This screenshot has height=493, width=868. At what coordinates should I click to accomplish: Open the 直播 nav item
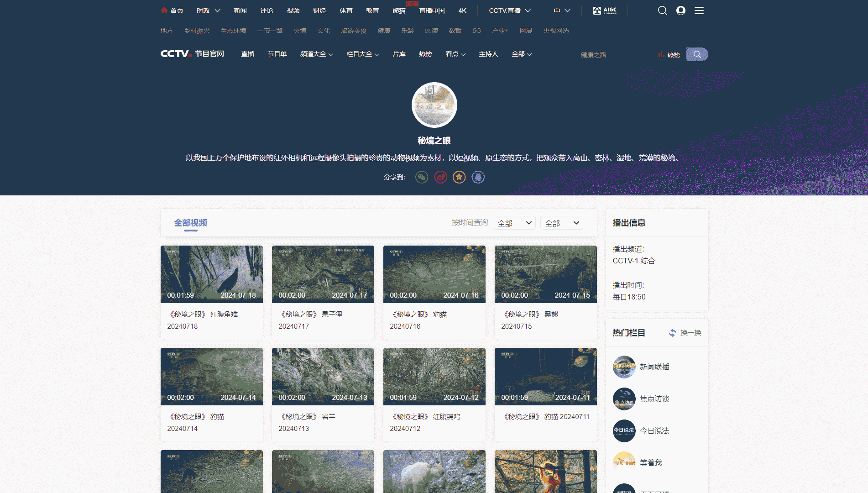[247, 54]
